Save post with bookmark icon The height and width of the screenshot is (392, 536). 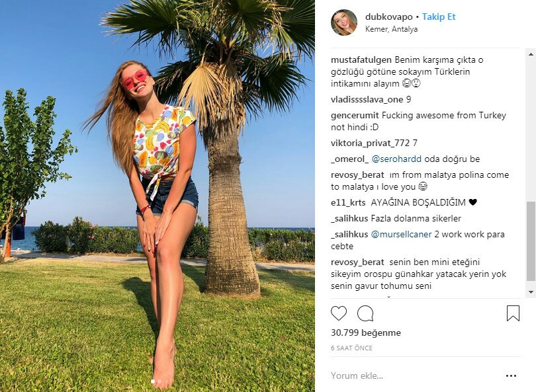[513, 313]
